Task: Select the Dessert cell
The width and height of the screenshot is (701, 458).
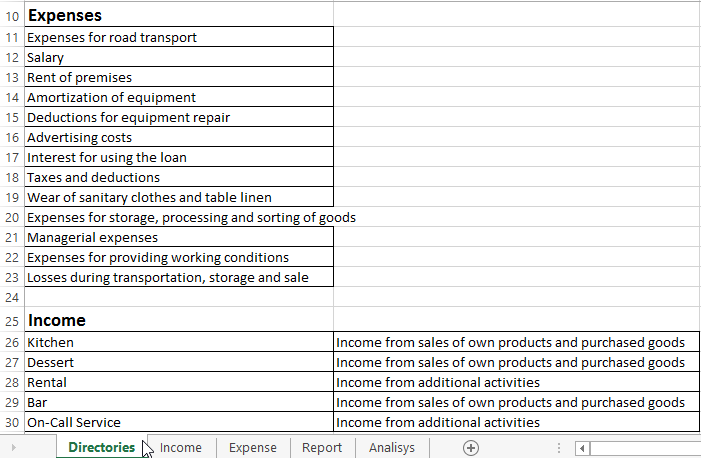Action: pos(179,362)
